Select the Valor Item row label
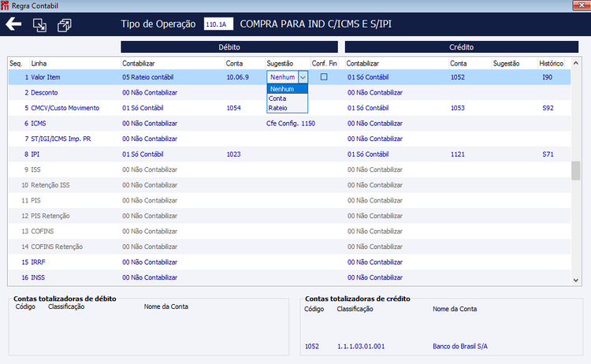 tap(45, 77)
